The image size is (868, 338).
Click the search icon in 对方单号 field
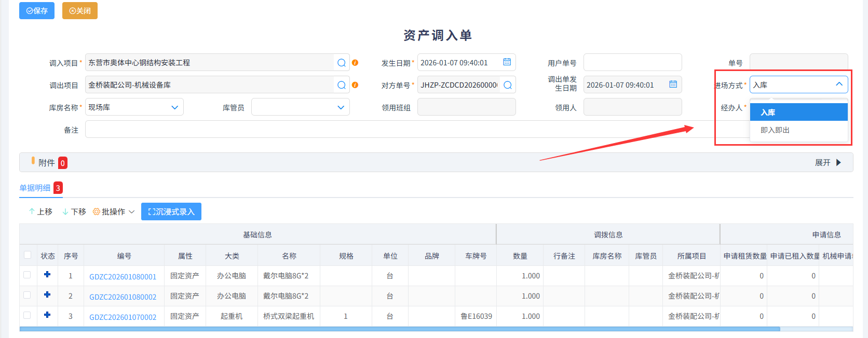[x=508, y=85]
